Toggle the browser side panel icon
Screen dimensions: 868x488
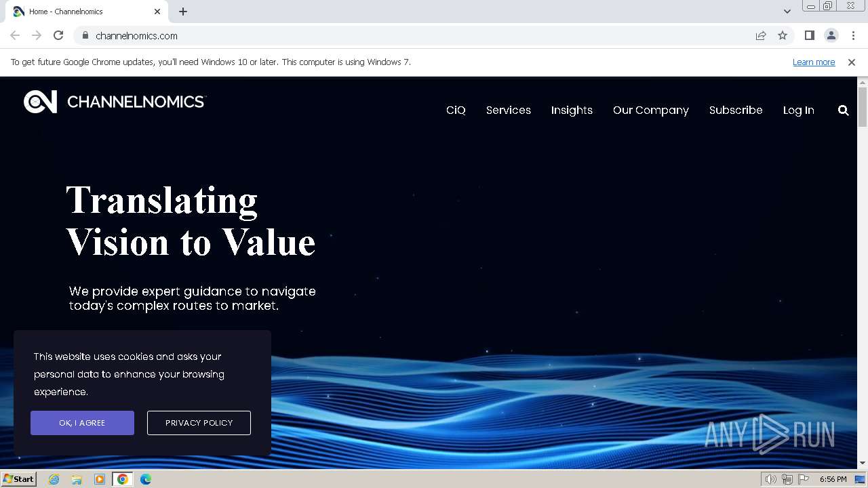coord(809,35)
